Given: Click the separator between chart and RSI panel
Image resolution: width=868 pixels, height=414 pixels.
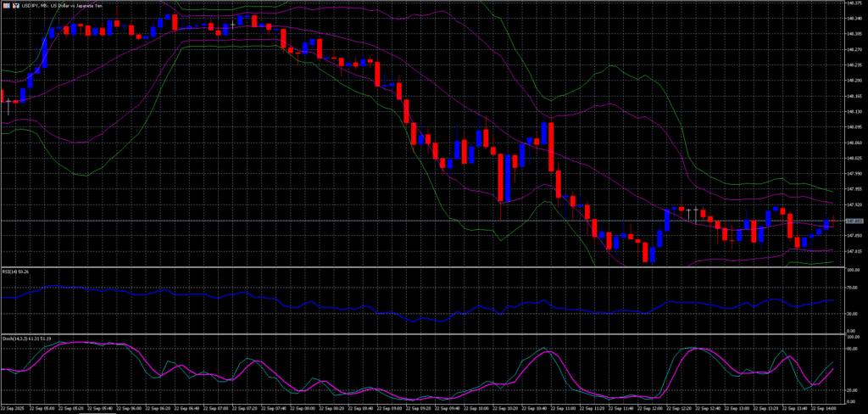Looking at the screenshot, I should [424, 266].
